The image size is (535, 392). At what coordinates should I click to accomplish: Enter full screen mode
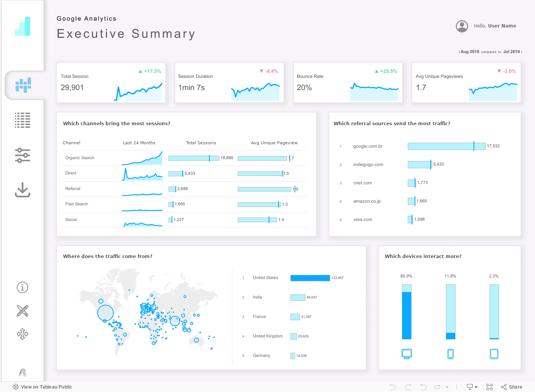[490, 387]
